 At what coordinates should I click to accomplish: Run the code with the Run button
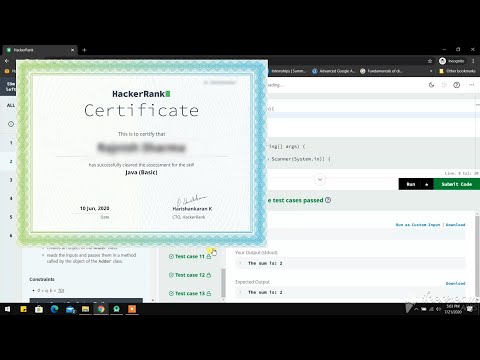click(x=411, y=184)
